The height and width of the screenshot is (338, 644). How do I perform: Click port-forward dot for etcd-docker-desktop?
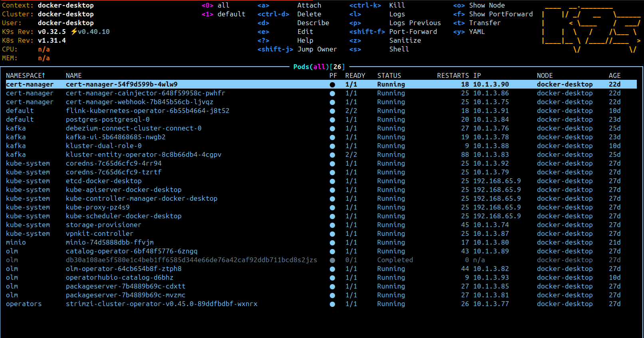tap(332, 181)
